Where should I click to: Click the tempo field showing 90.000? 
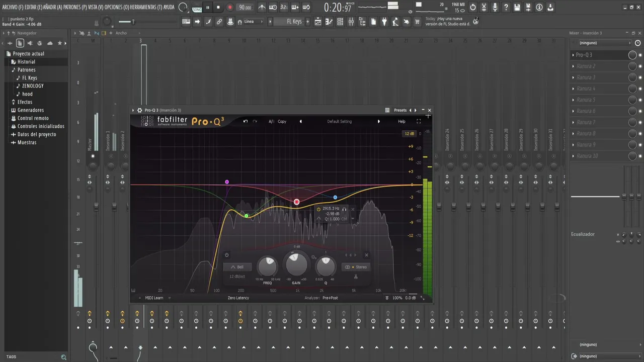245,8
